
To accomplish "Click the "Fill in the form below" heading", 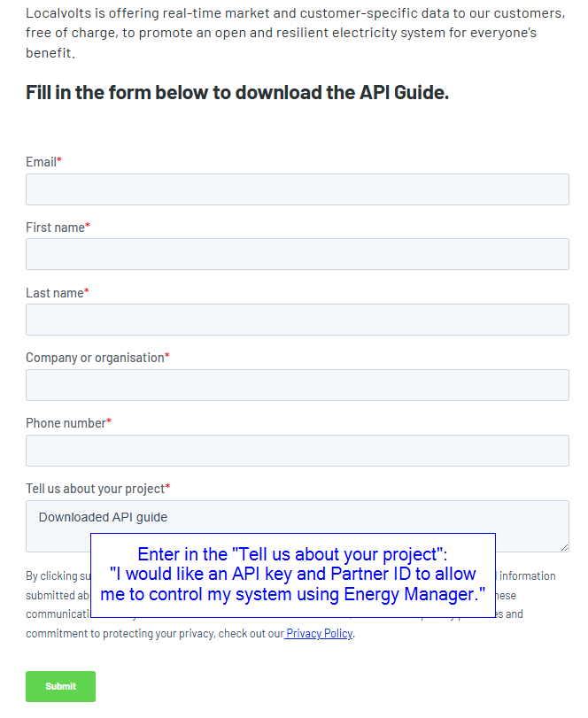I will 237,92.
